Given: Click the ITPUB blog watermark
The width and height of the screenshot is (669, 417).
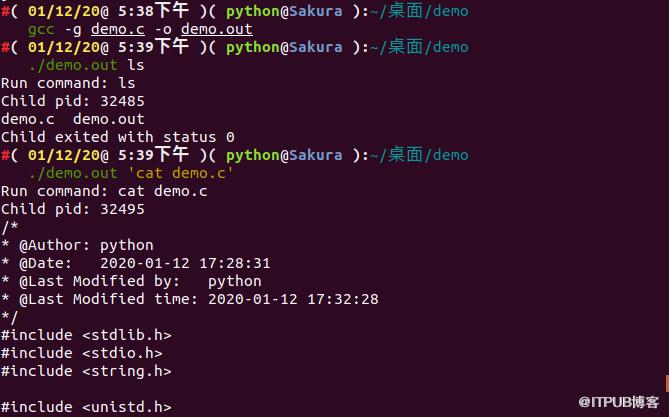Looking at the screenshot, I should (619, 402).
